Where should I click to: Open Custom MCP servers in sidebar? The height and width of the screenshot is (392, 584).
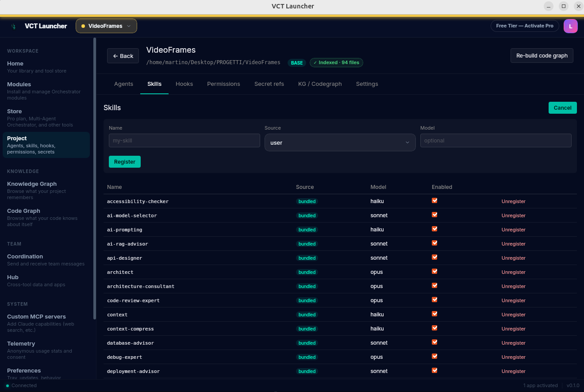pos(46,323)
